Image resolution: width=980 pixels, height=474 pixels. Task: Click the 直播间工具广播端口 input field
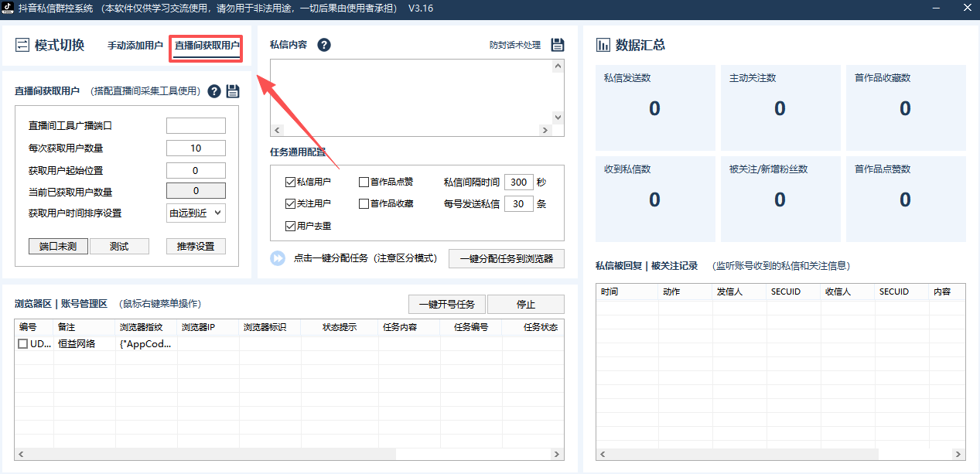tap(196, 125)
